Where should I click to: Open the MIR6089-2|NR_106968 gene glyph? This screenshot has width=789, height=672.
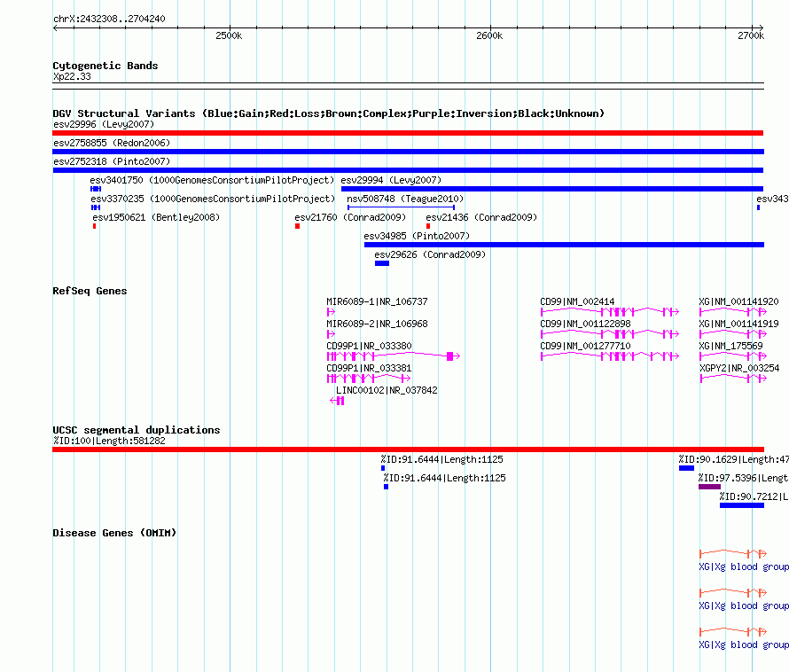click(331, 334)
